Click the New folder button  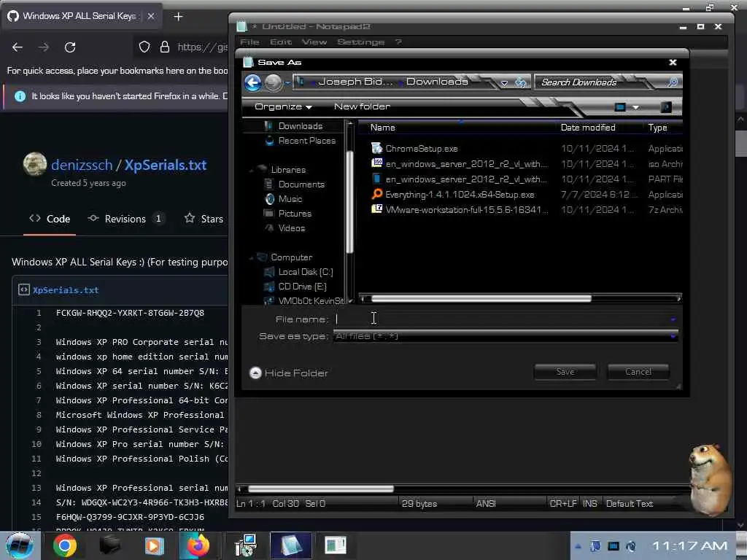click(x=362, y=106)
